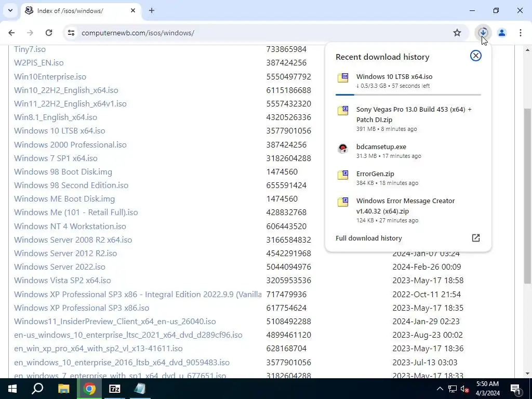Image resolution: width=532 pixels, height=399 pixels.
Task: Click the page vertical scrollbar thumb
Action: 527,196
